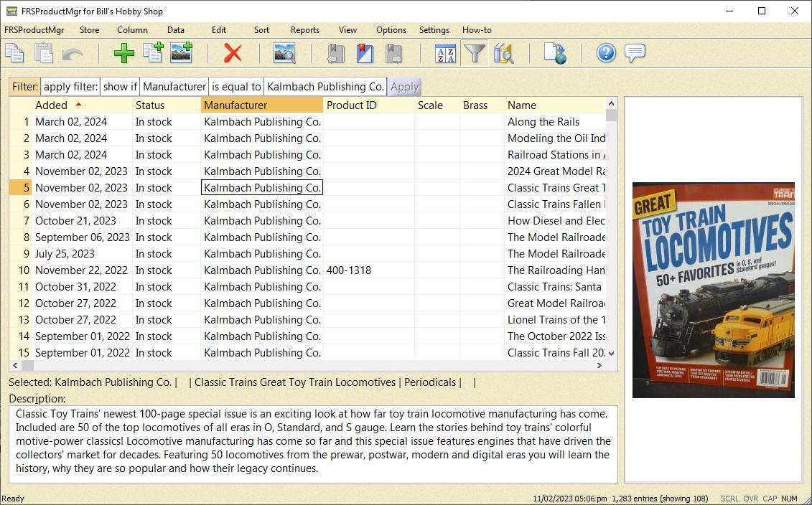Open the Data menu
The height and width of the screenshot is (505, 812).
(176, 30)
